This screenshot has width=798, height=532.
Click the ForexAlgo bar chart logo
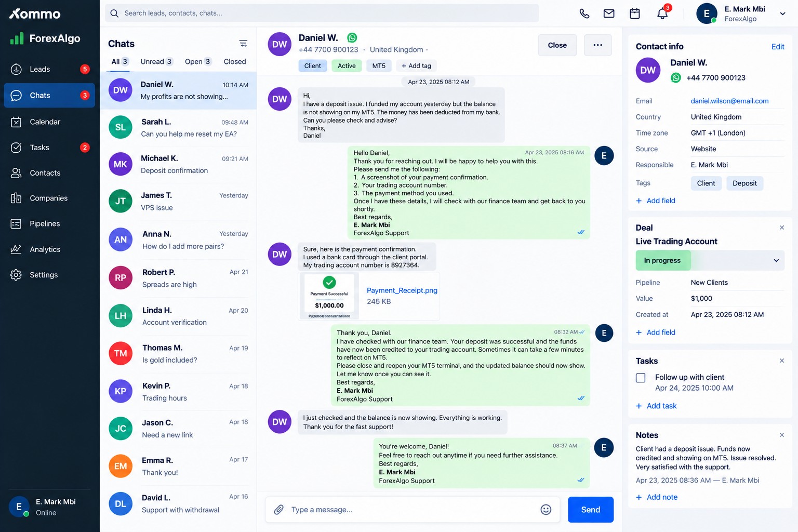tap(17, 38)
